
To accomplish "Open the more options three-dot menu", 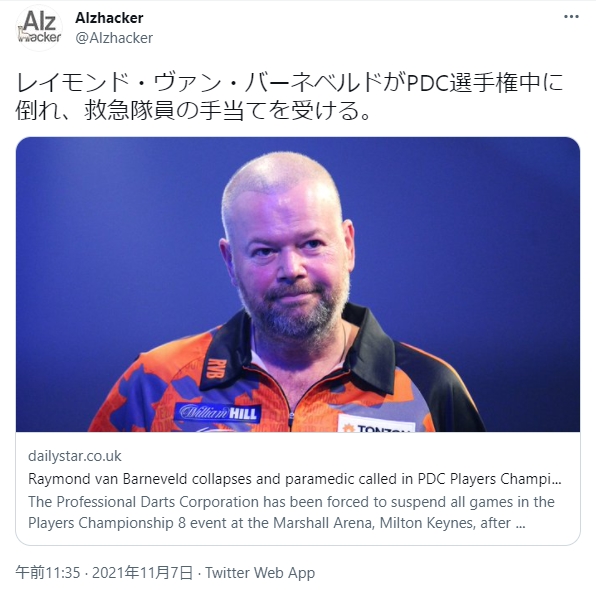I will 571,17.
